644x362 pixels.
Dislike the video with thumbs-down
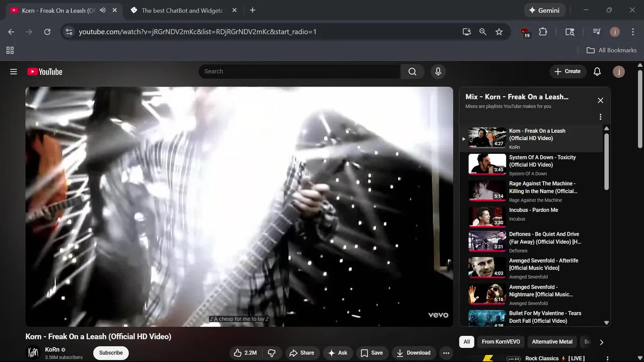(272, 353)
